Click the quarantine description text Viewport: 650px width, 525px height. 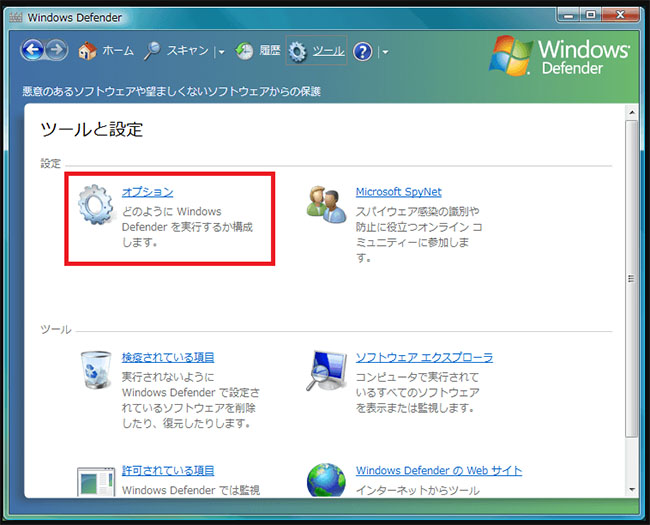(191, 400)
